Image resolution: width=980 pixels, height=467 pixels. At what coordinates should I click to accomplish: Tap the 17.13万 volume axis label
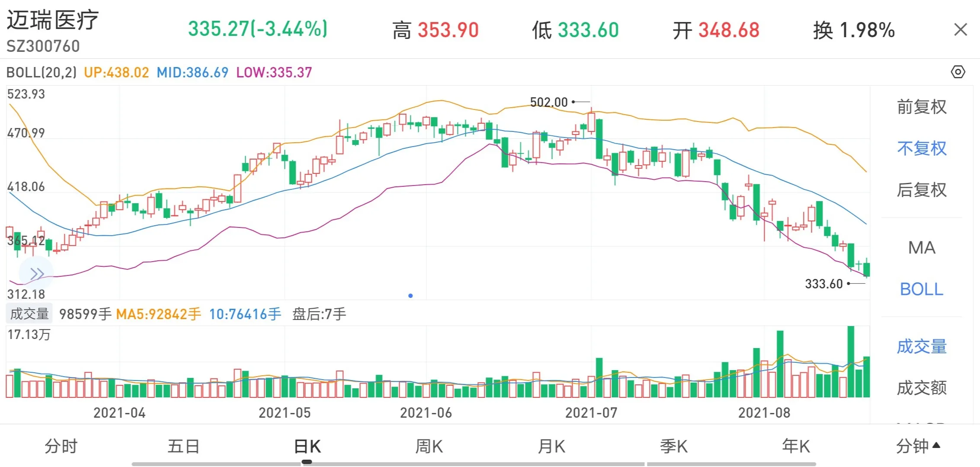click(x=29, y=334)
